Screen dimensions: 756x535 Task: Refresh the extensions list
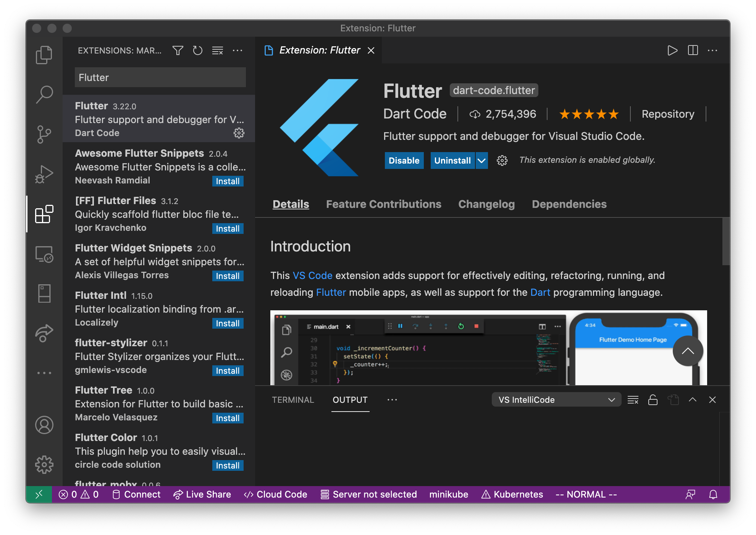[x=197, y=50]
